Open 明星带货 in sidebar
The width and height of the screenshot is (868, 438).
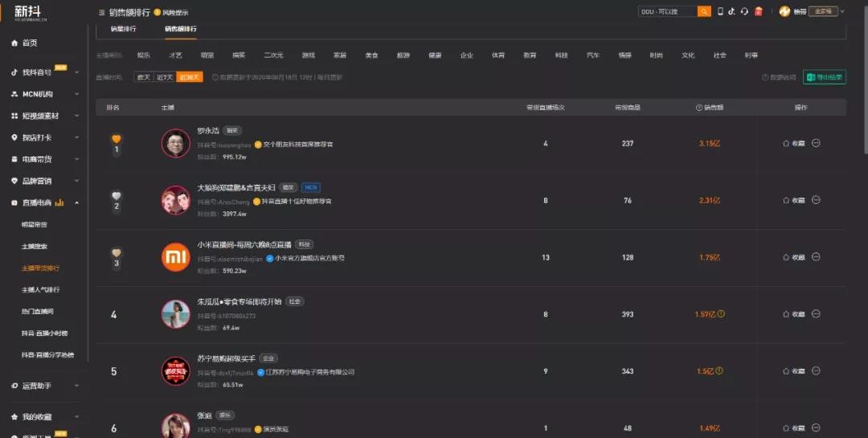coord(35,225)
